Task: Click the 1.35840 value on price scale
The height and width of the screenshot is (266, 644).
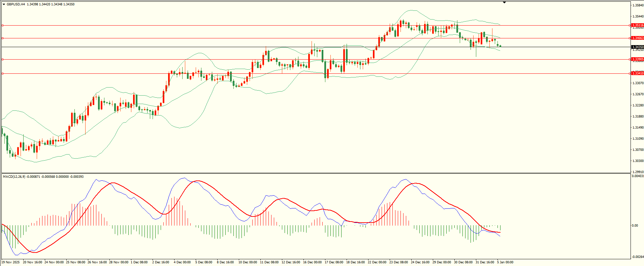Action: pyautogui.click(x=638, y=5)
